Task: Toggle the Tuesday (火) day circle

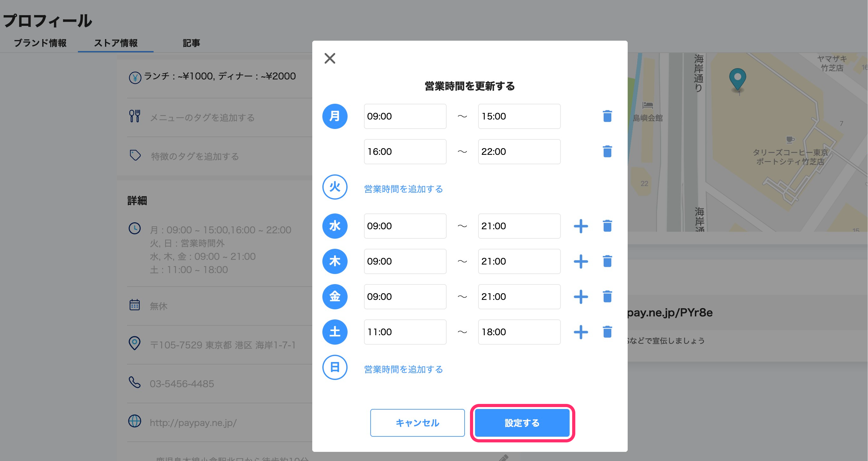Action: tap(335, 187)
